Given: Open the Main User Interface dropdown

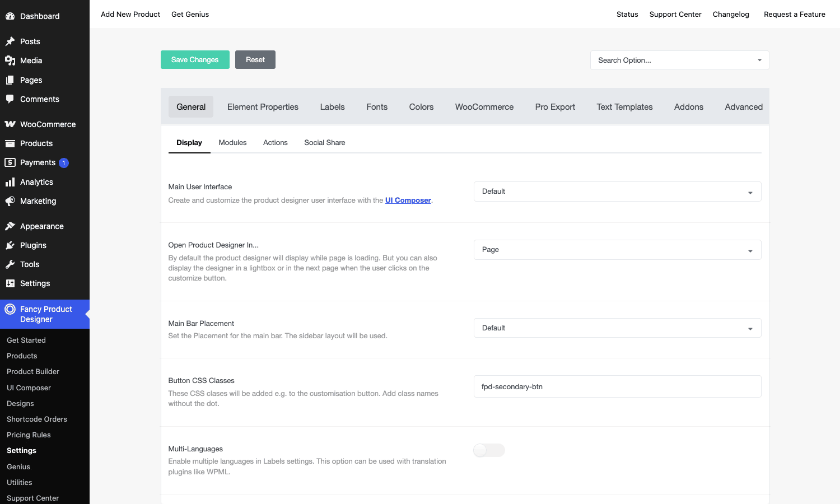Looking at the screenshot, I should 617,192.
